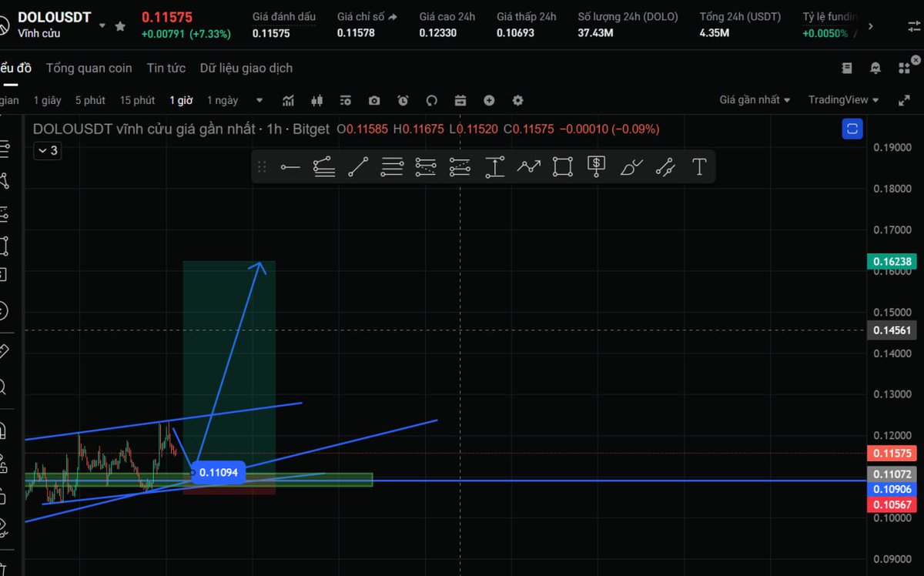Select the Fibonacci retracement tool in floating toolbar
The image size is (924, 576).
point(426,167)
